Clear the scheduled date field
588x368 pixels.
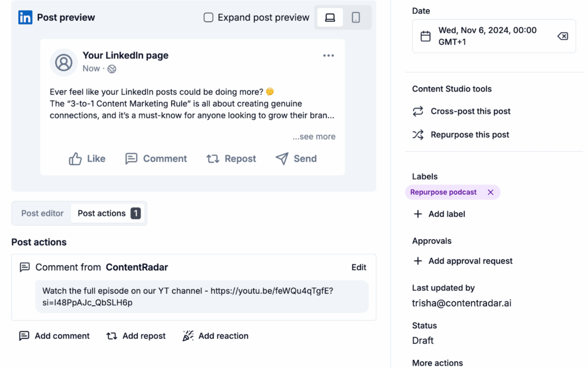point(563,36)
